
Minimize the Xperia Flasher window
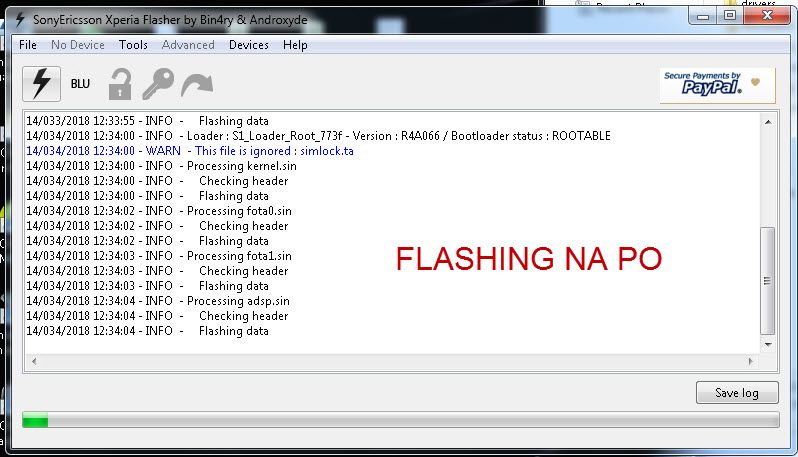[x=703, y=16]
